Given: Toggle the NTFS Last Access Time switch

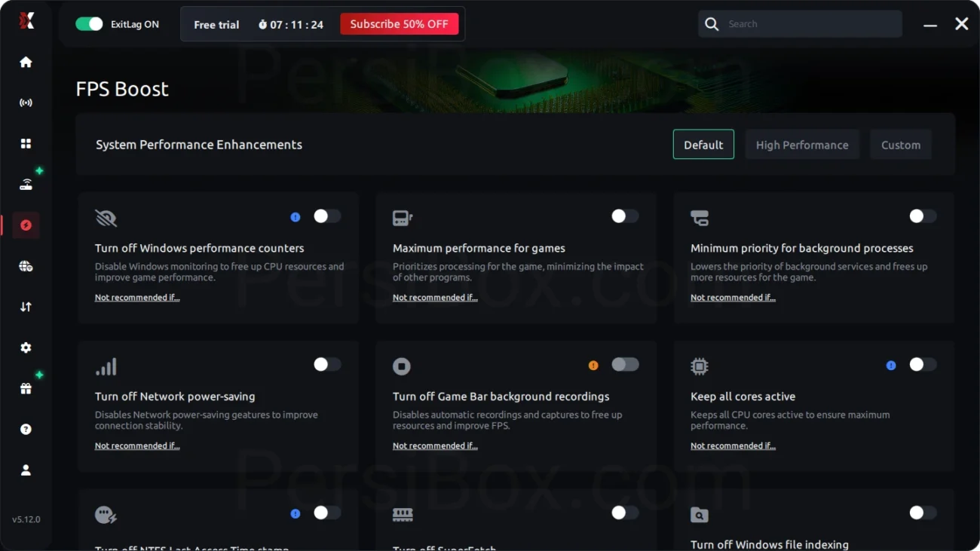Looking at the screenshot, I should click(327, 513).
